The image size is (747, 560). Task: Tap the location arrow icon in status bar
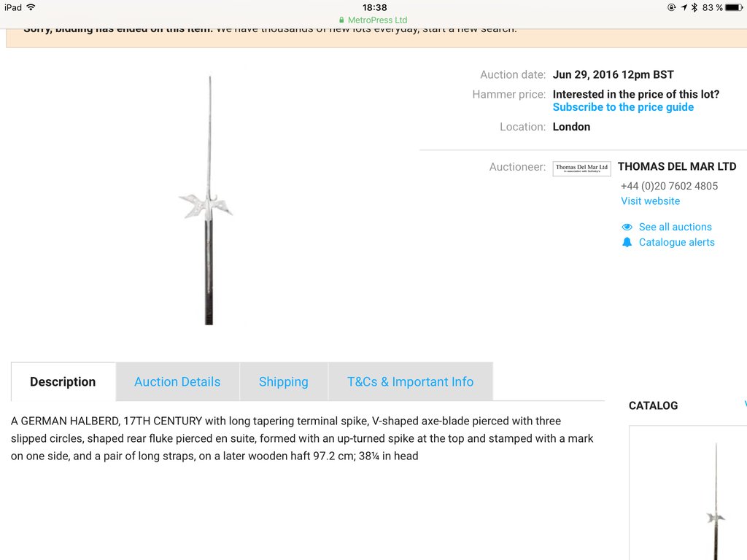[x=684, y=7]
